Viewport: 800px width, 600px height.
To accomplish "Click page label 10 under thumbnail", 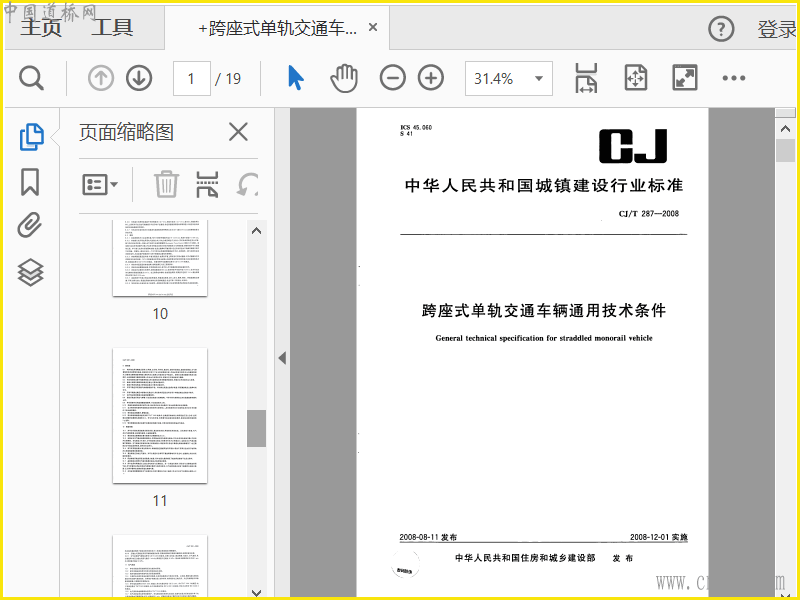I will [x=160, y=314].
